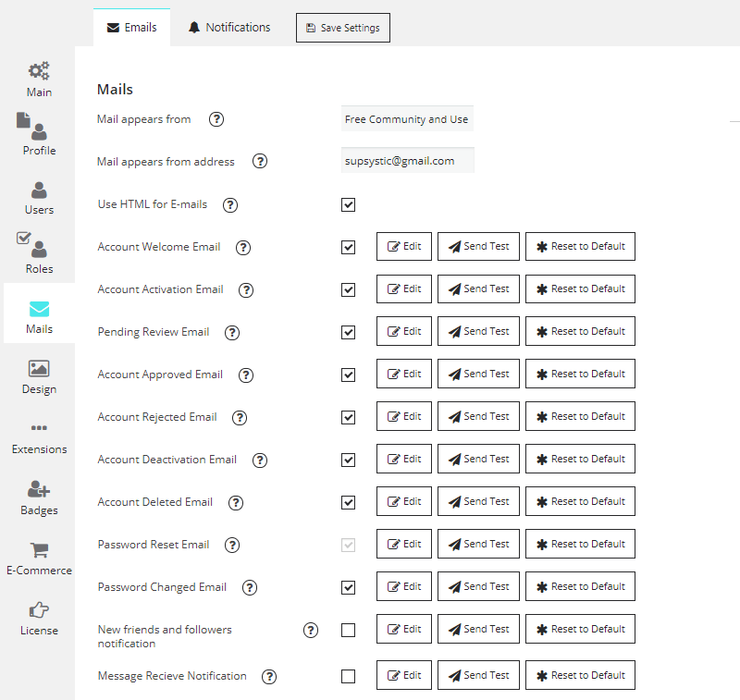Disable the Account Welcome Email checkbox
The image size is (740, 700).
click(349, 247)
